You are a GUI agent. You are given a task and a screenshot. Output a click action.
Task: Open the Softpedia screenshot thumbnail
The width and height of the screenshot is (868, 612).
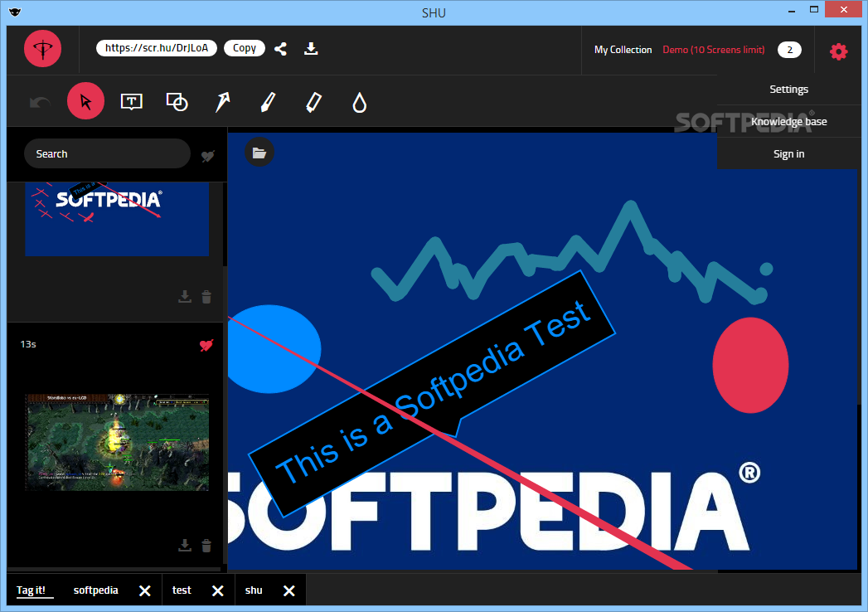click(117, 219)
